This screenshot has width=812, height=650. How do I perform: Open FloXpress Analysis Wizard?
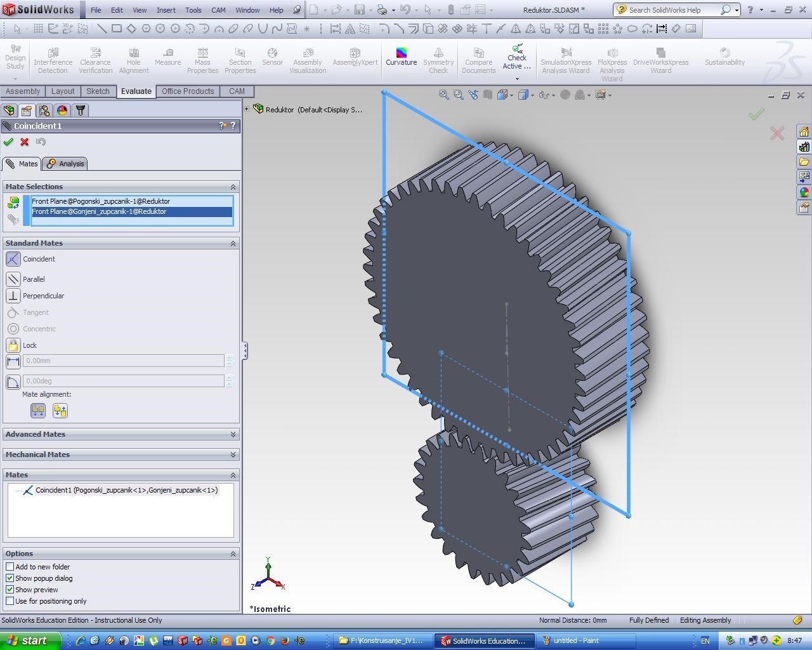(x=612, y=65)
